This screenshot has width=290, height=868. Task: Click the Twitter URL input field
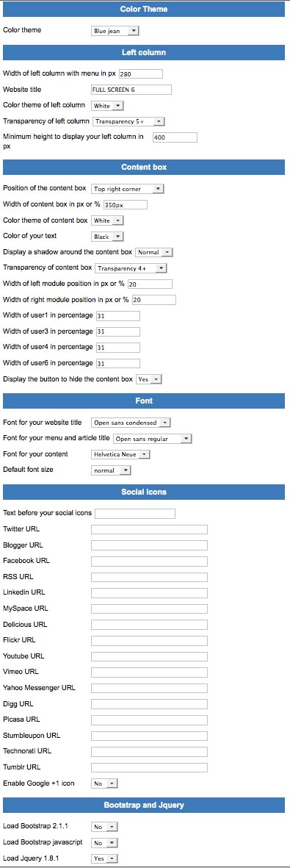pyautogui.click(x=149, y=529)
